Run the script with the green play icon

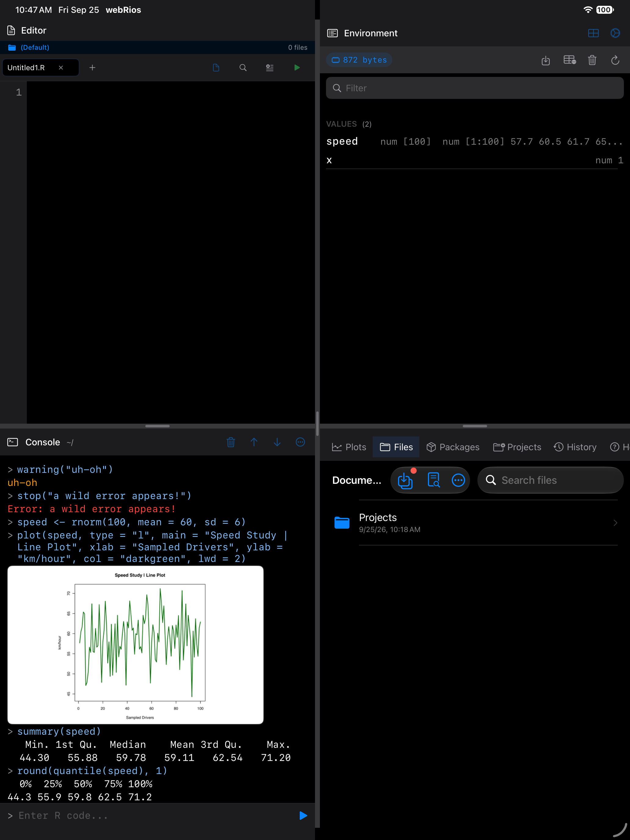[297, 67]
